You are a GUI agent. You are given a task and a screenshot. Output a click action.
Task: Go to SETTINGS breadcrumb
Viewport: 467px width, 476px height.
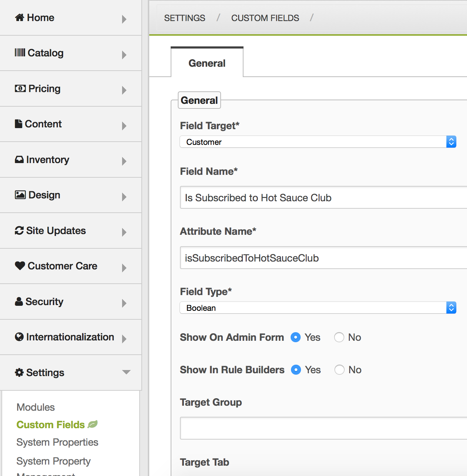[x=185, y=18]
